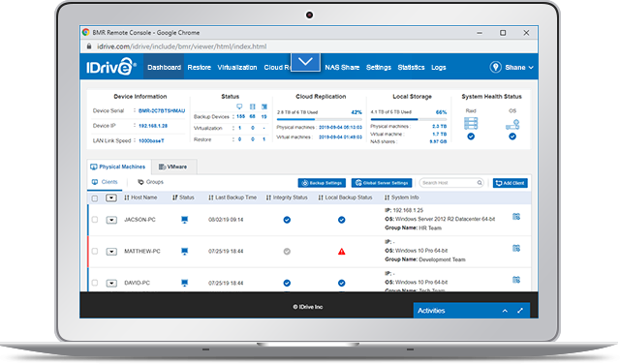Viewport: 620px width, 364px height.
Task: Click the IDrive logo
Action: tap(111, 67)
